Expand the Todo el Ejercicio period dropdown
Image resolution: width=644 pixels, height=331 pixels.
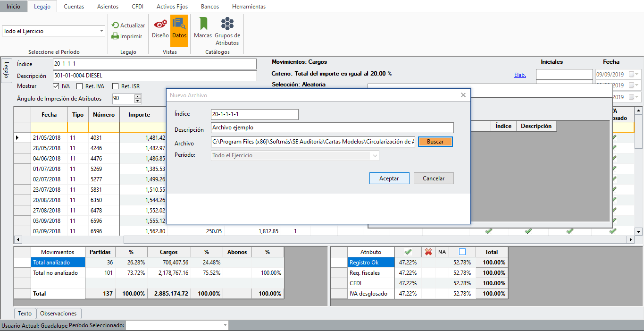point(102,31)
